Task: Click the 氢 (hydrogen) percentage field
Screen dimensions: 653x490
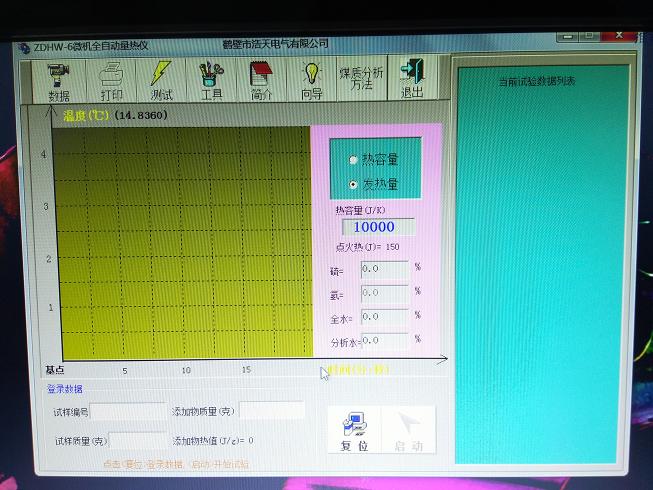Action: click(384, 293)
